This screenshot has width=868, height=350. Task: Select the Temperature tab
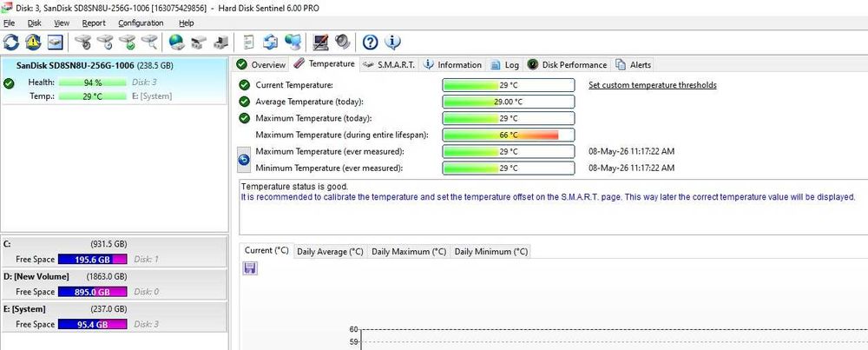point(325,63)
